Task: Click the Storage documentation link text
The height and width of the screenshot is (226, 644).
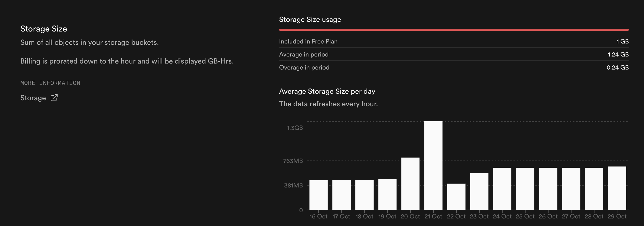Action: pyautogui.click(x=33, y=98)
